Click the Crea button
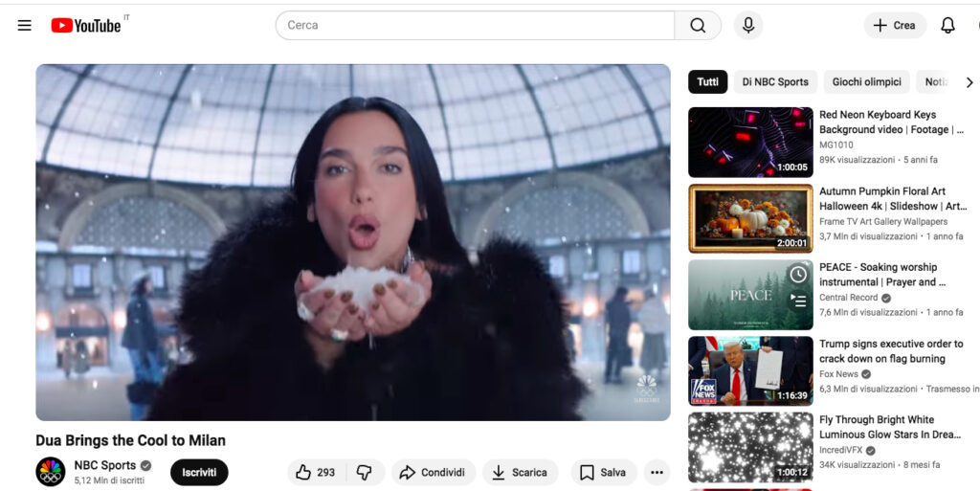This screenshot has width=980, height=491. pos(895,25)
